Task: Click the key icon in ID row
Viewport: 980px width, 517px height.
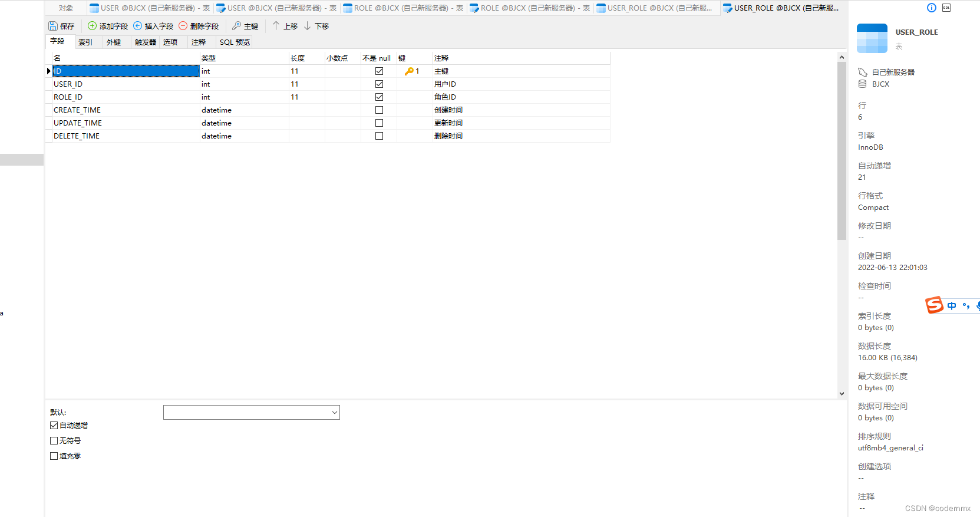Action: click(409, 71)
